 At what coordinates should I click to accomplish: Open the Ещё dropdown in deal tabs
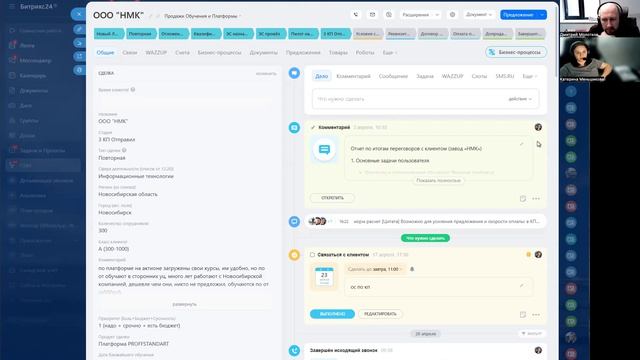(389, 53)
